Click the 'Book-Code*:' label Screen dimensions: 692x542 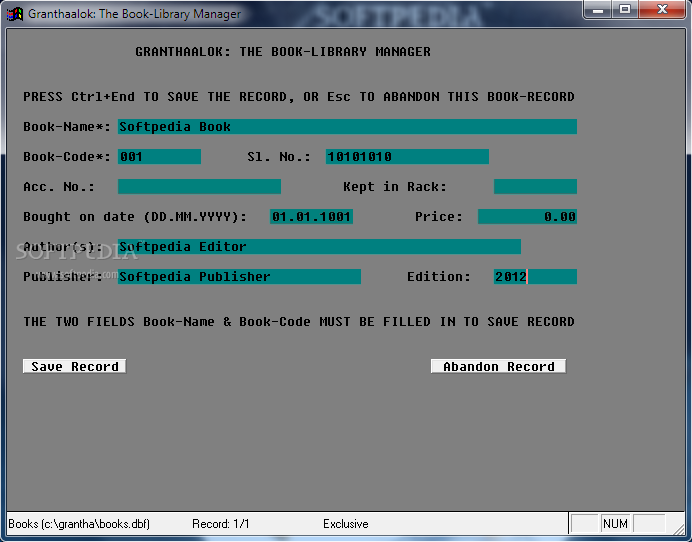point(67,157)
